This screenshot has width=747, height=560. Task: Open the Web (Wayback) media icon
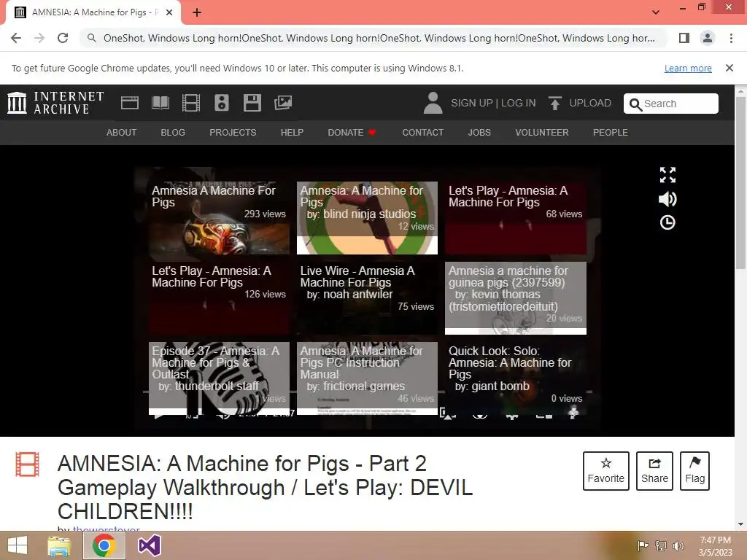coord(130,103)
